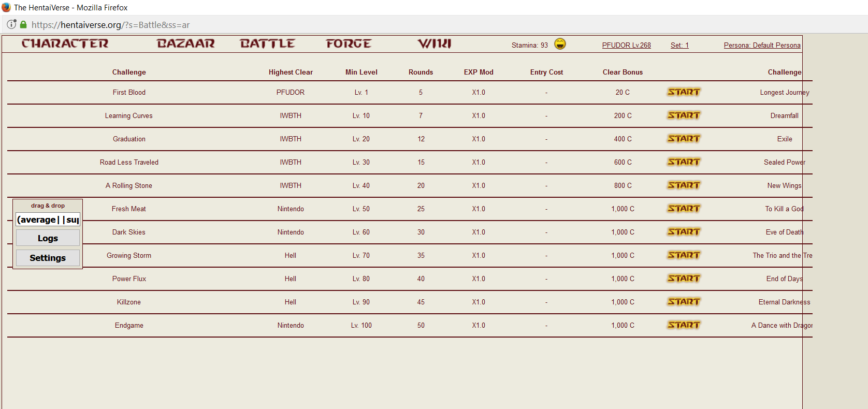The image size is (868, 409).
Task: Click the stamina smiley face icon
Action: point(560,44)
